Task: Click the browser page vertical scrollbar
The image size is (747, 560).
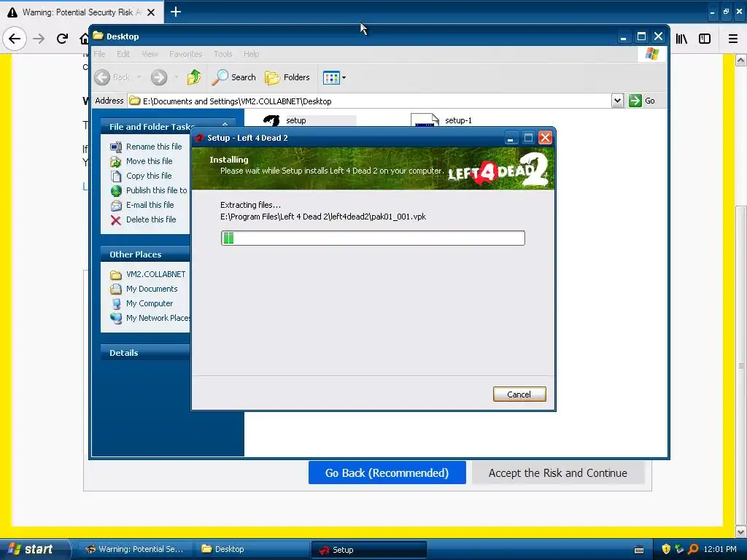Action: pyautogui.click(x=741, y=365)
